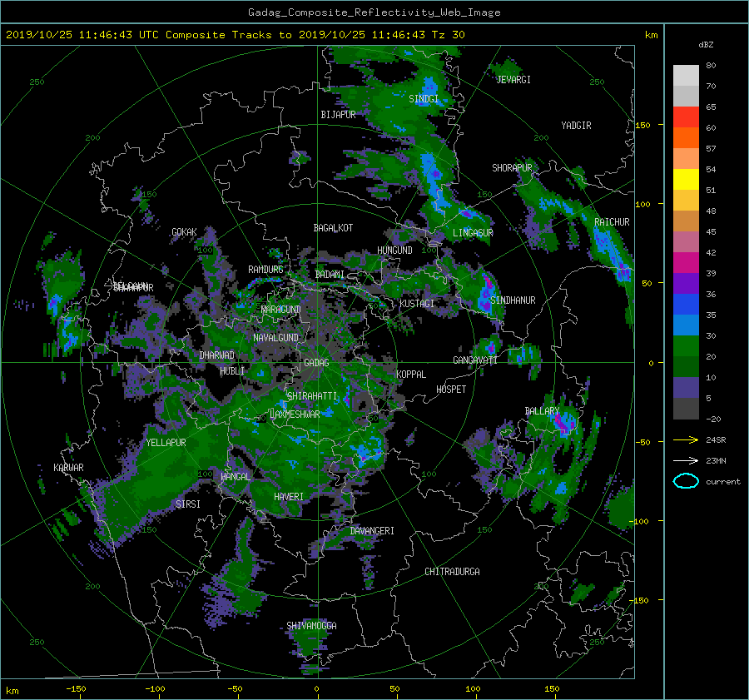Screen dimensions: 749x700
Task: Click the Tz 30 threshold text
Action: click(448, 35)
